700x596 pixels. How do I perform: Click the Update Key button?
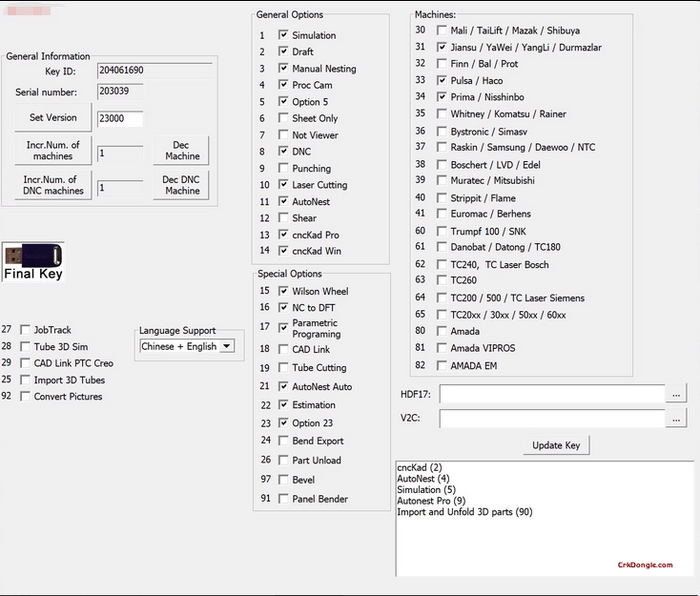click(x=557, y=445)
